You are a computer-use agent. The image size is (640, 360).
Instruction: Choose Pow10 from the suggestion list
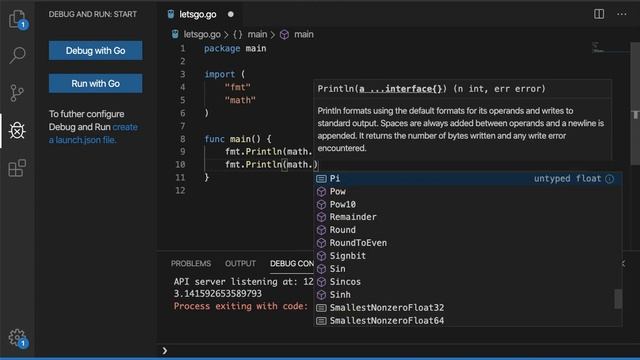pyautogui.click(x=467, y=204)
